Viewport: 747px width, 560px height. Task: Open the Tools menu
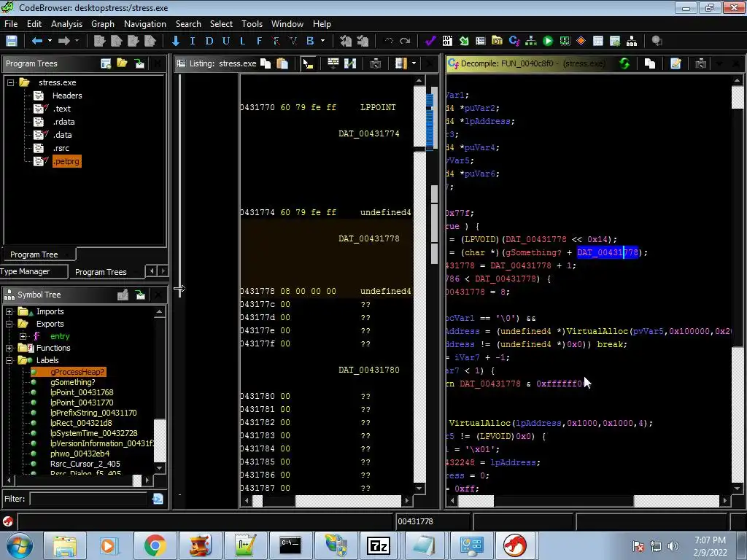point(252,24)
